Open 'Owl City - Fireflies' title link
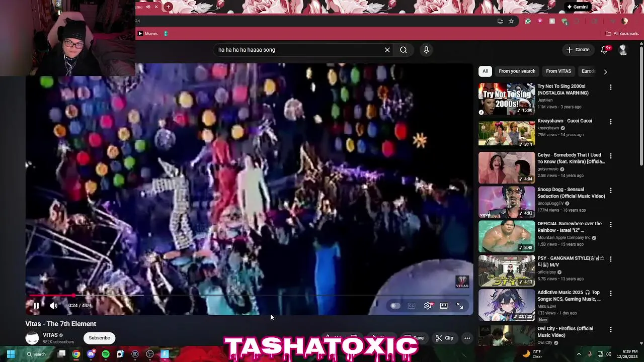The image size is (644, 362). tap(565, 332)
